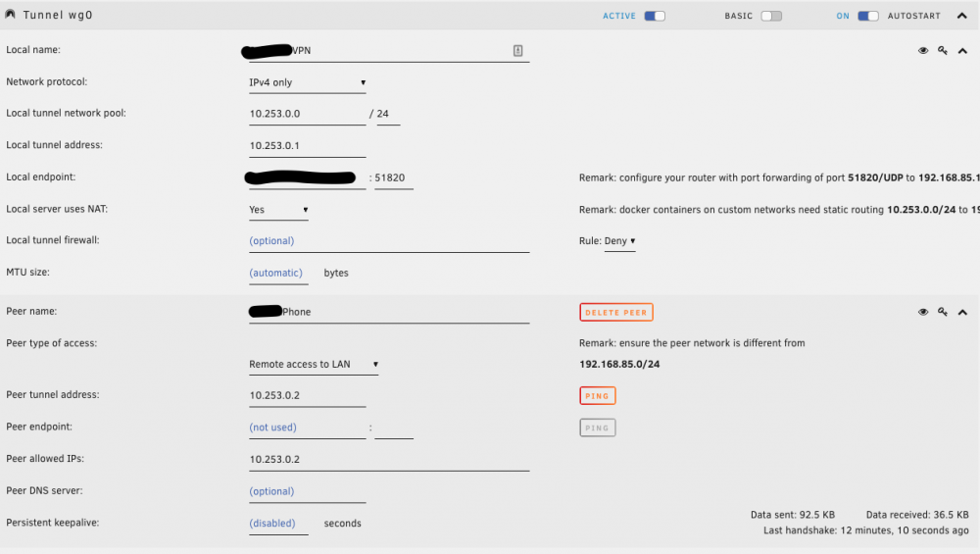
Task: Click the 'ensure the peer network' remark
Action: point(692,342)
